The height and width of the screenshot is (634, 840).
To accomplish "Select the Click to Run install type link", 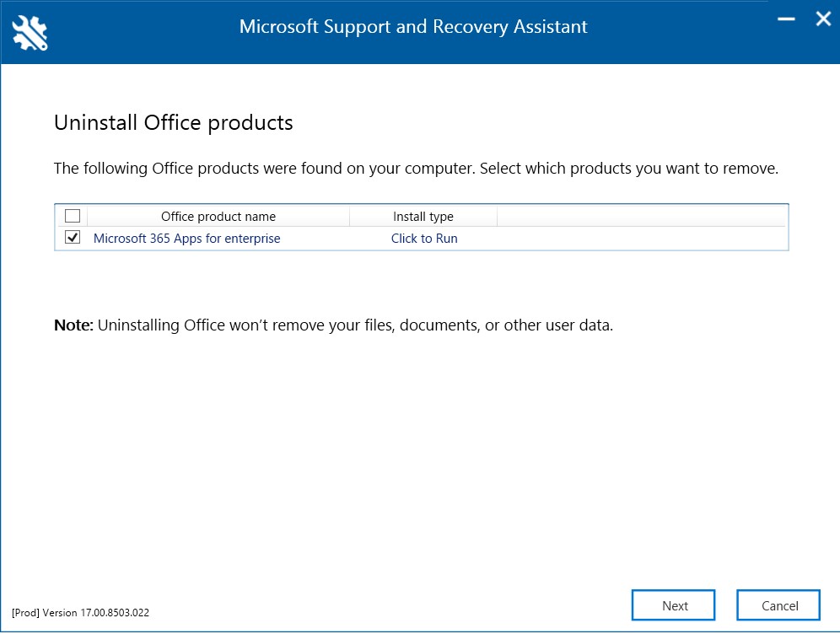I will click(424, 238).
